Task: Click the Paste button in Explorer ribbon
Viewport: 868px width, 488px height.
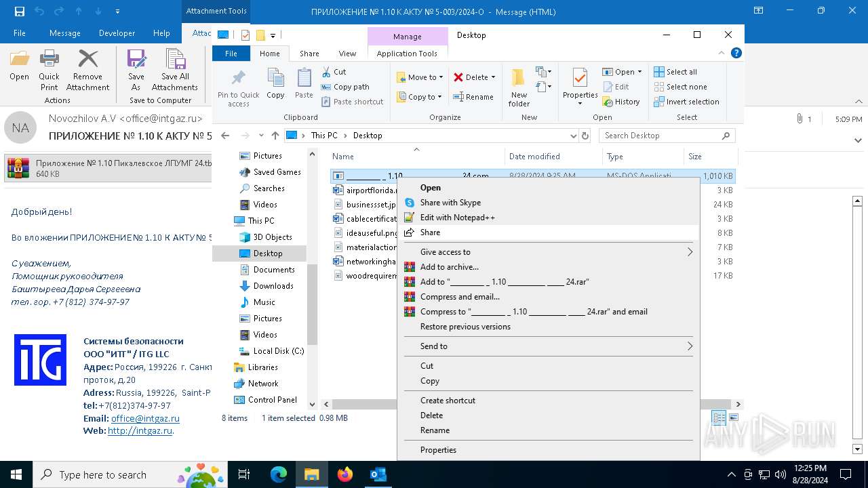Action: pyautogui.click(x=304, y=85)
